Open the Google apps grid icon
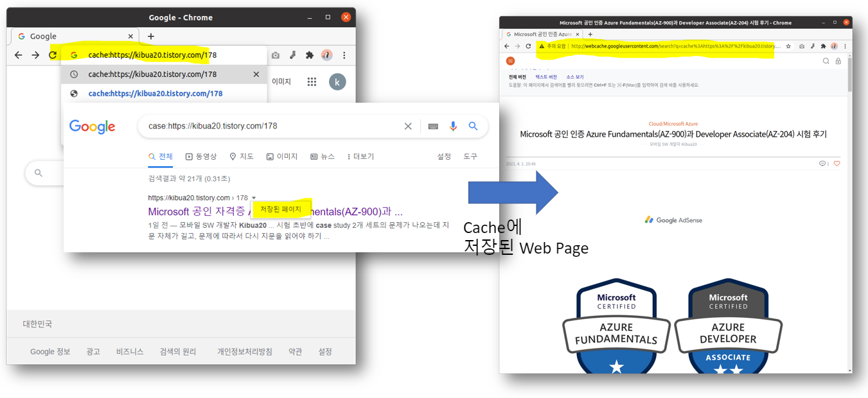The image size is (868, 398). point(312,82)
